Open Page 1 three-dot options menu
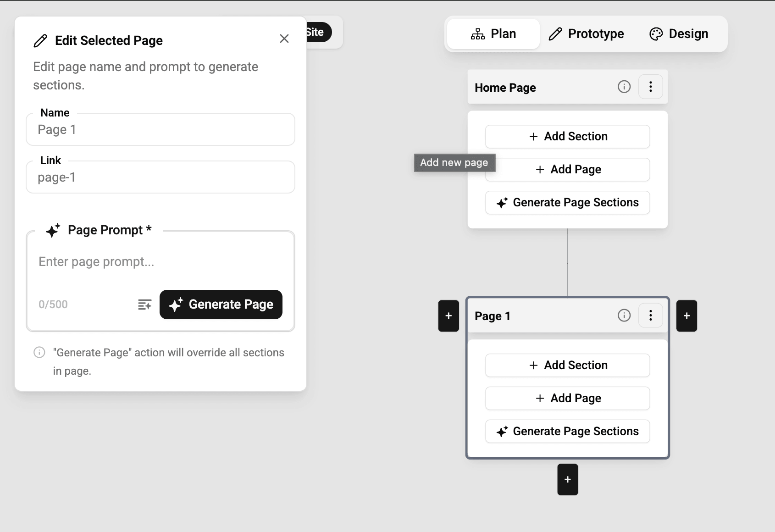775x532 pixels. coord(651,316)
